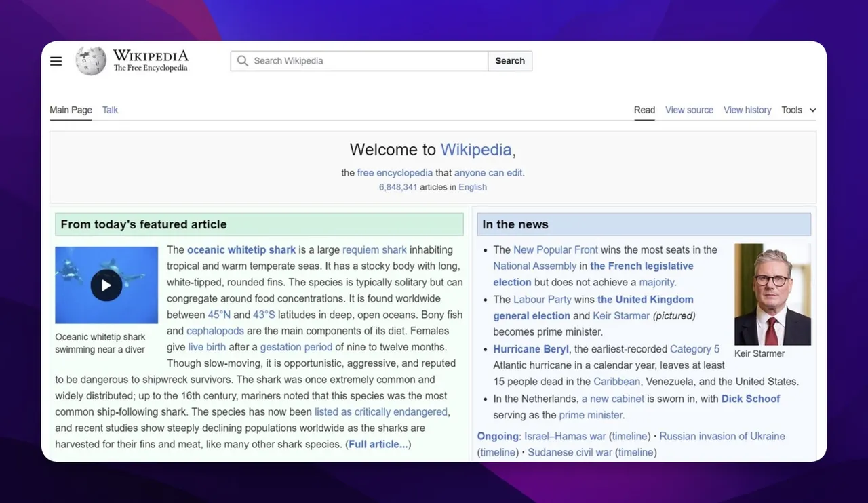Open the New Popular Front link
Screen dimensions: 868x503
click(x=555, y=249)
